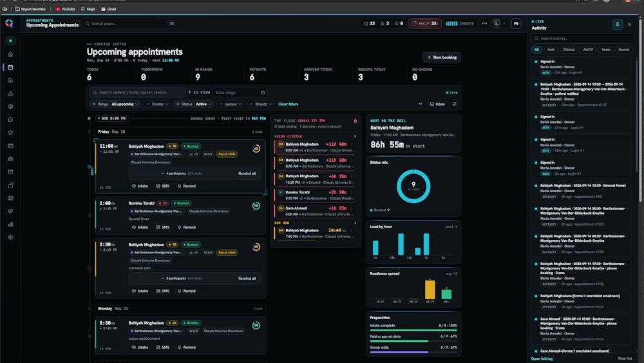644x363 pixels.
Task: Open the card/billing icon in the sidebar
Action: [x=10, y=146]
